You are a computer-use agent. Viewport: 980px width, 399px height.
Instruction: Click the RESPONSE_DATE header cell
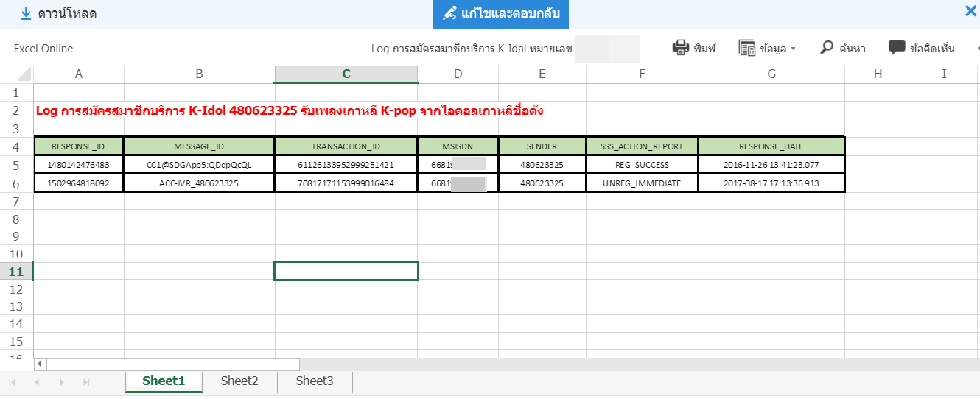(771, 146)
